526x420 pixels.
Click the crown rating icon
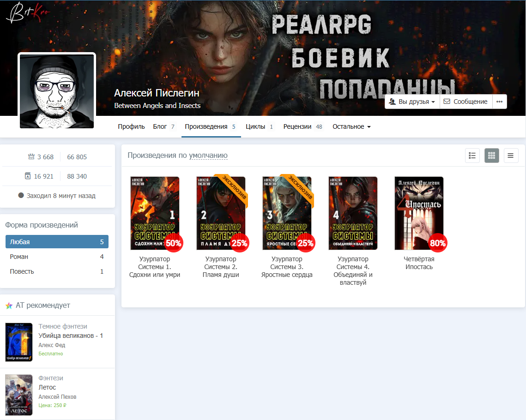31,156
